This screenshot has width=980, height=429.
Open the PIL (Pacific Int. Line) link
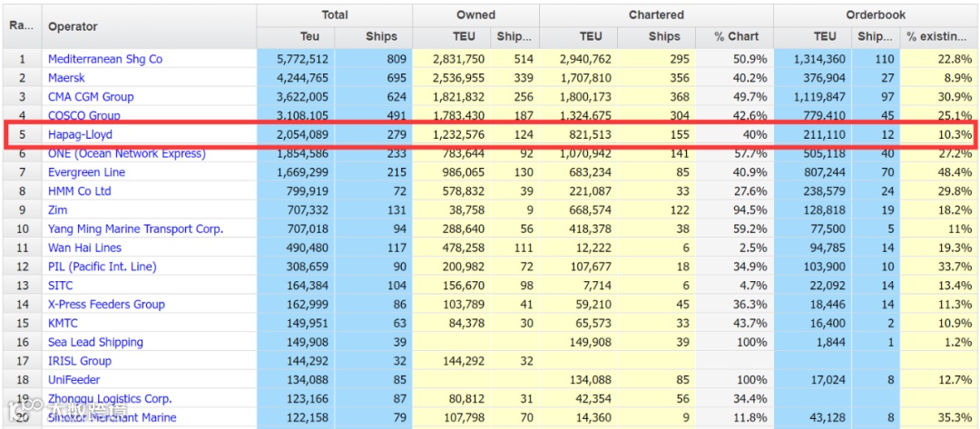point(102,267)
